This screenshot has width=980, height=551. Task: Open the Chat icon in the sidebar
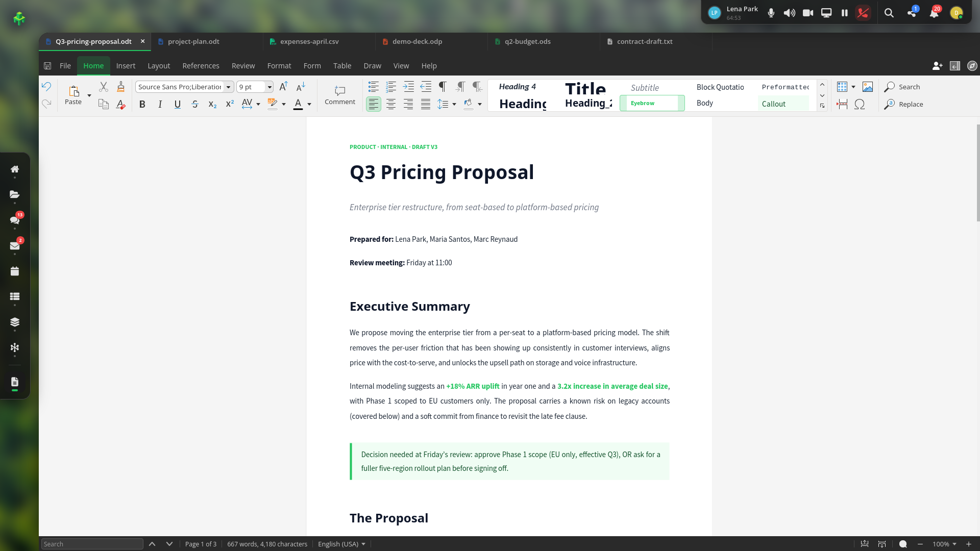[x=15, y=220]
